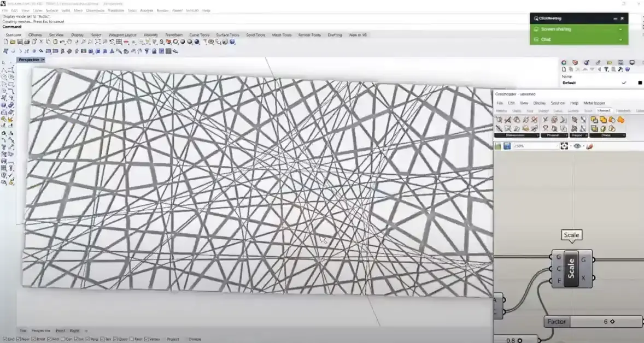
Task: Click the slider handle showing 0.8
Action: (520, 340)
